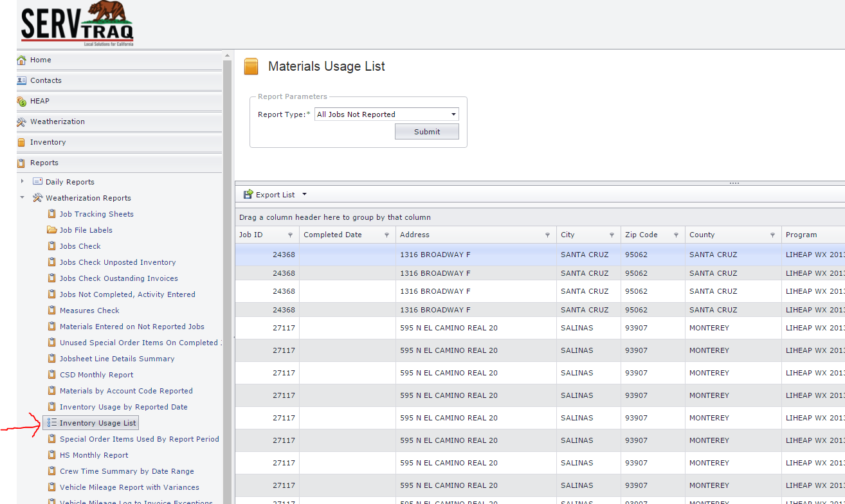This screenshot has width=845, height=504.
Task: Open Reports via the clipboard icon
Action: 22,162
